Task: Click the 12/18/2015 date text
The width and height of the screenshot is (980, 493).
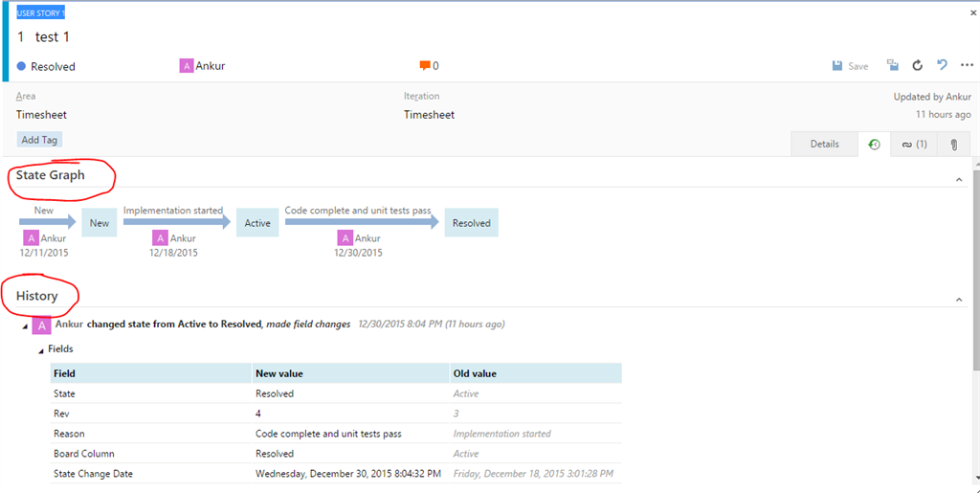Action: pyautogui.click(x=173, y=253)
